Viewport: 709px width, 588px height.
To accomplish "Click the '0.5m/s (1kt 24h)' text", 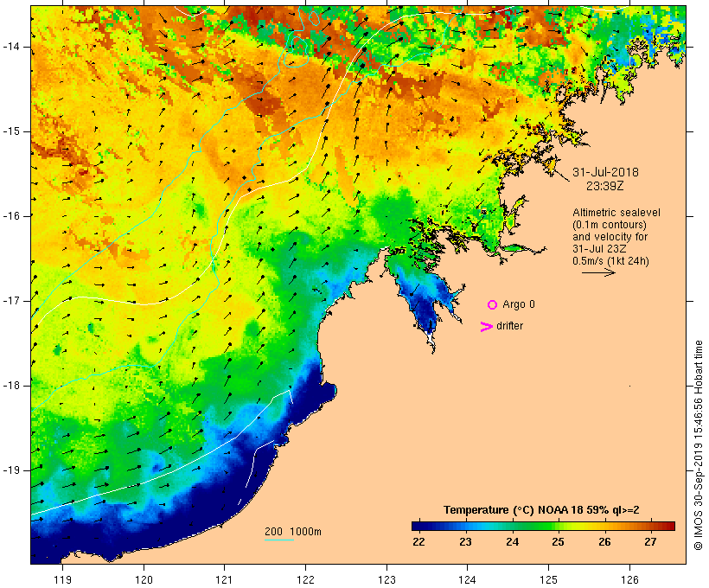I will coord(610,261).
